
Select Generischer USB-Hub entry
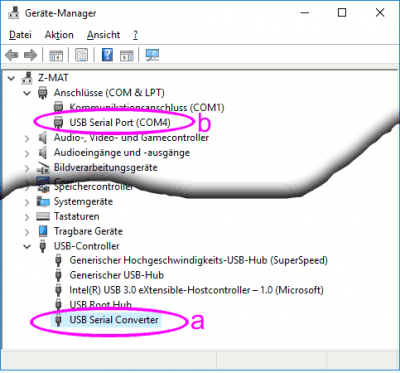117,275
